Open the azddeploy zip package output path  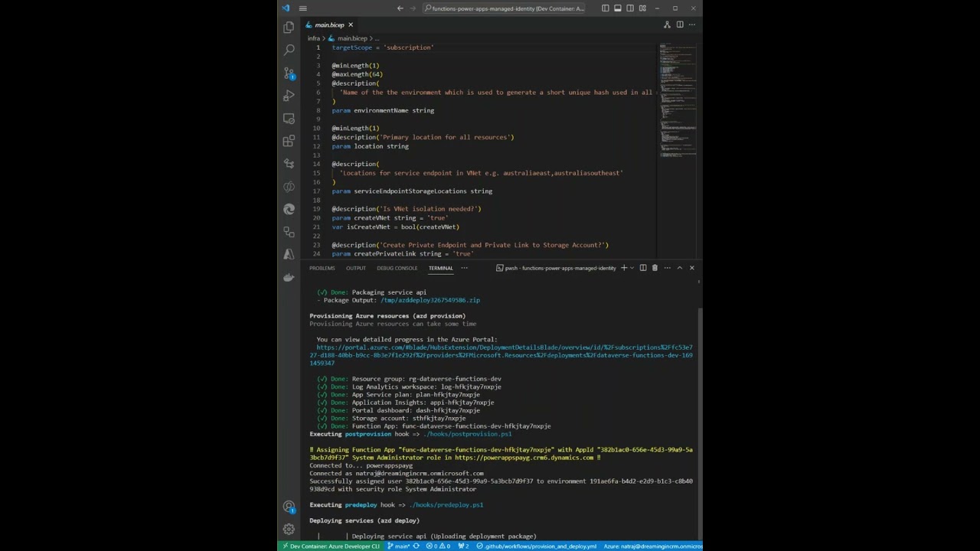tap(430, 300)
